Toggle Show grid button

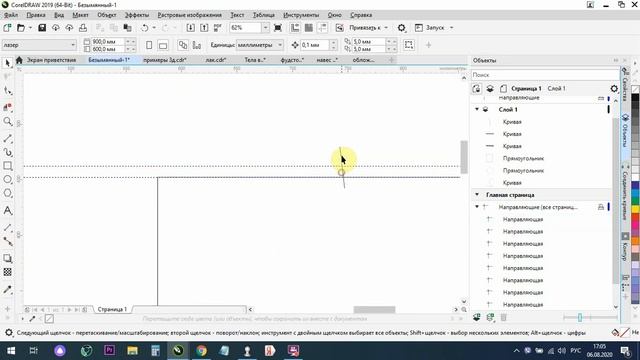tap(309, 28)
